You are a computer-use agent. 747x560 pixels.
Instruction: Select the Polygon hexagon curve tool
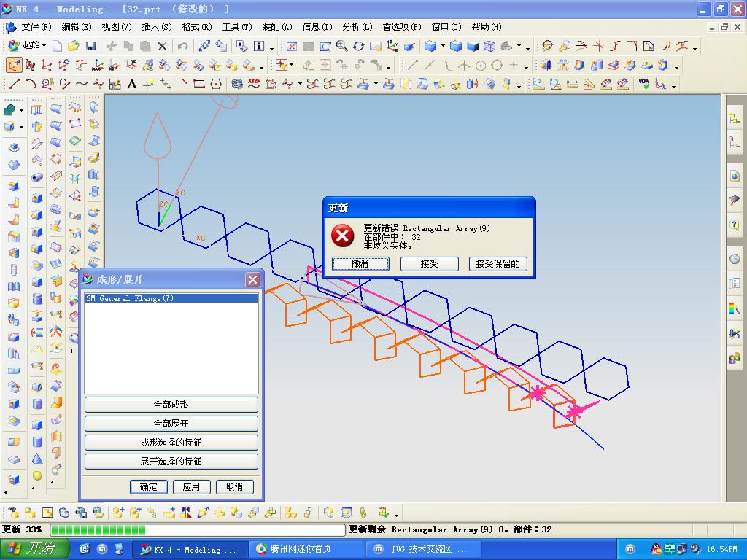tap(216, 85)
